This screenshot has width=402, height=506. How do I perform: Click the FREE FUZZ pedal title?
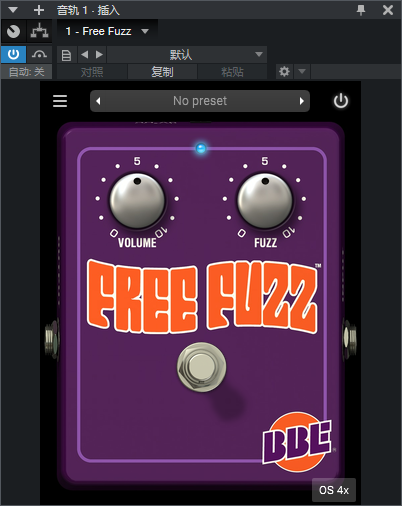(202, 297)
